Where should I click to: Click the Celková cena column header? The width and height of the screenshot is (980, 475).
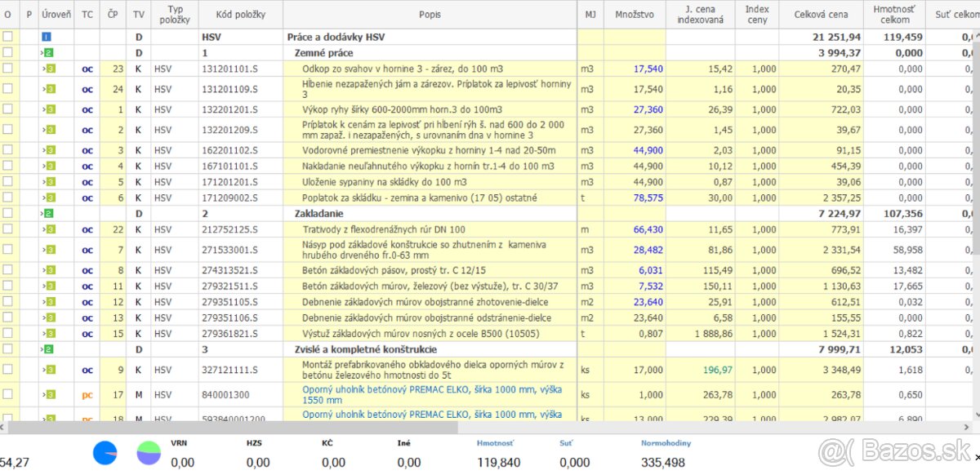pyautogui.click(x=821, y=15)
